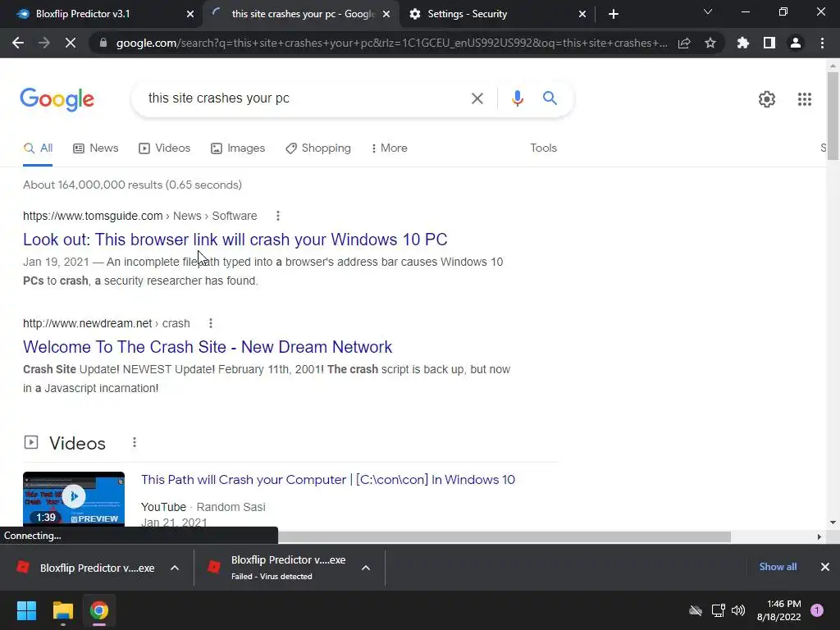Select the All results tab

38,148
